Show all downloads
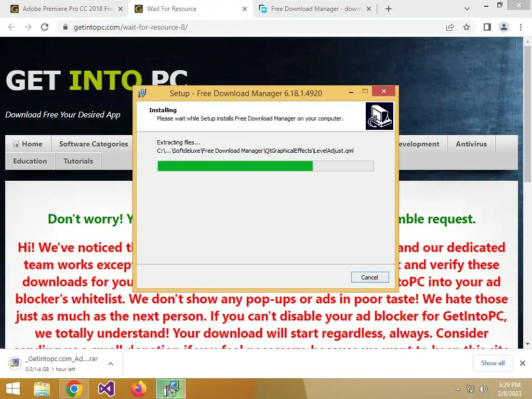The width and height of the screenshot is (532, 399). (493, 363)
